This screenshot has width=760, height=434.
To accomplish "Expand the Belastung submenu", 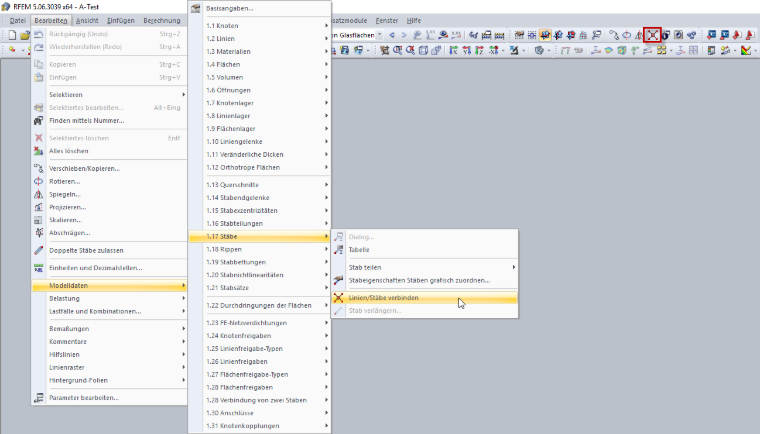I will pyautogui.click(x=109, y=298).
